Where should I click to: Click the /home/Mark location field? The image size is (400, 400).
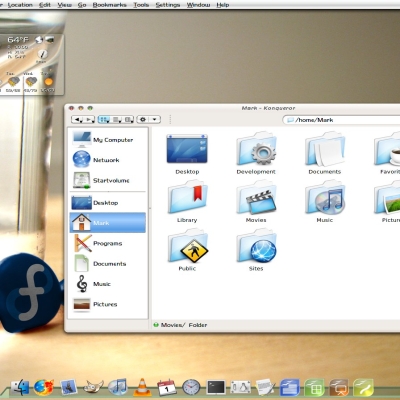pyautogui.click(x=342, y=120)
